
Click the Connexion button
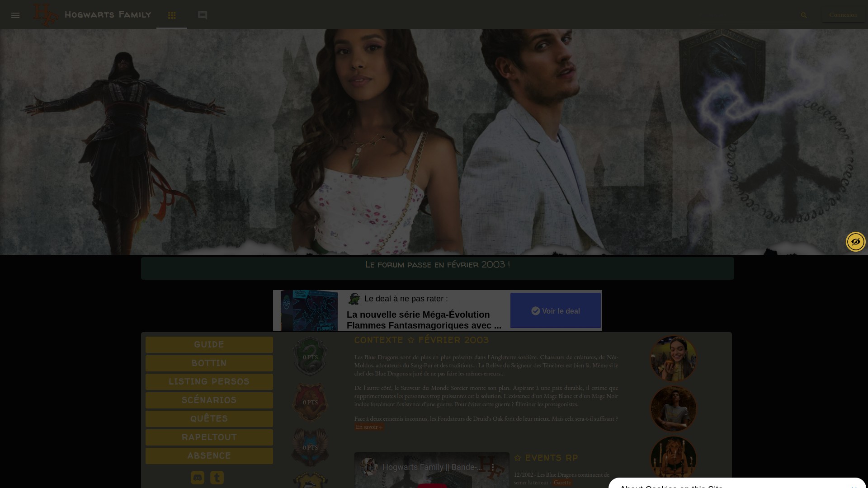[843, 15]
